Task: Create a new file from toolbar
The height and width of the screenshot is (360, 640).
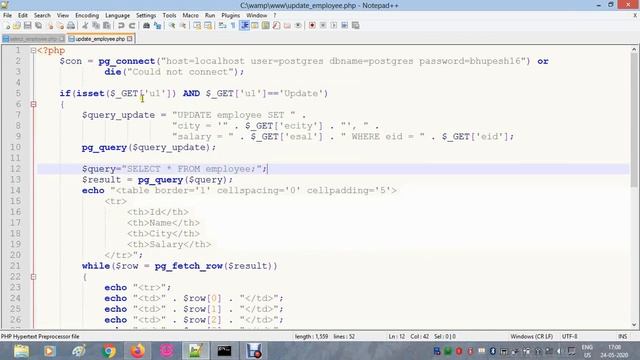Action: (x=7, y=26)
